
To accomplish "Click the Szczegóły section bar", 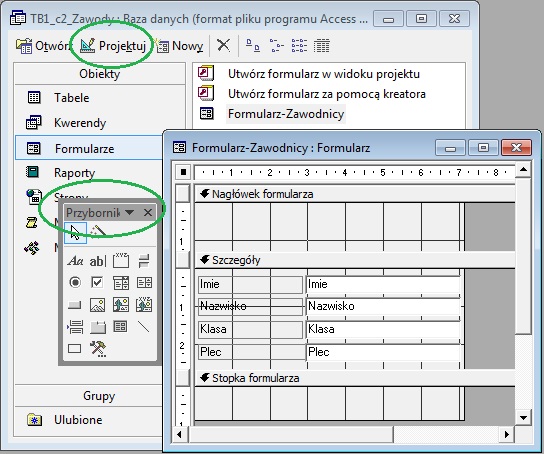I will point(355,260).
